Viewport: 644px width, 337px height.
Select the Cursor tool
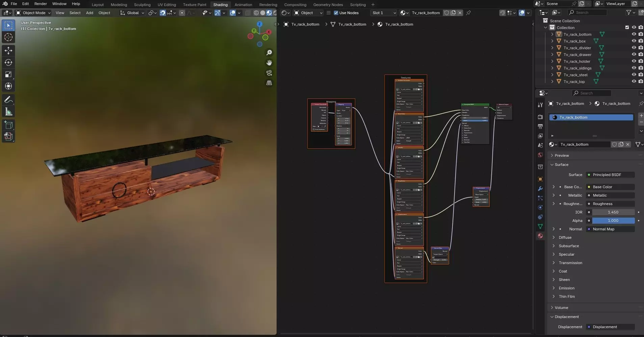pyautogui.click(x=8, y=37)
